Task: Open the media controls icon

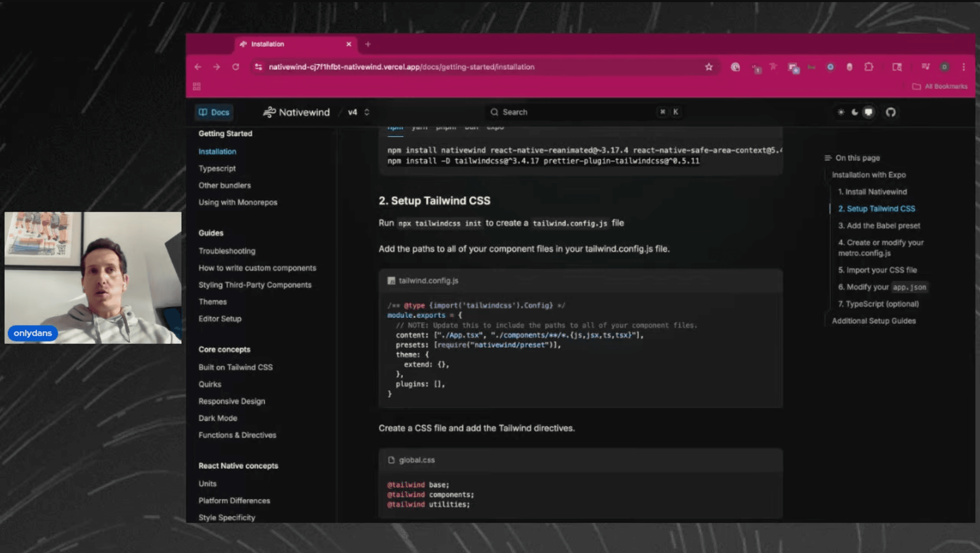Action: (x=925, y=67)
